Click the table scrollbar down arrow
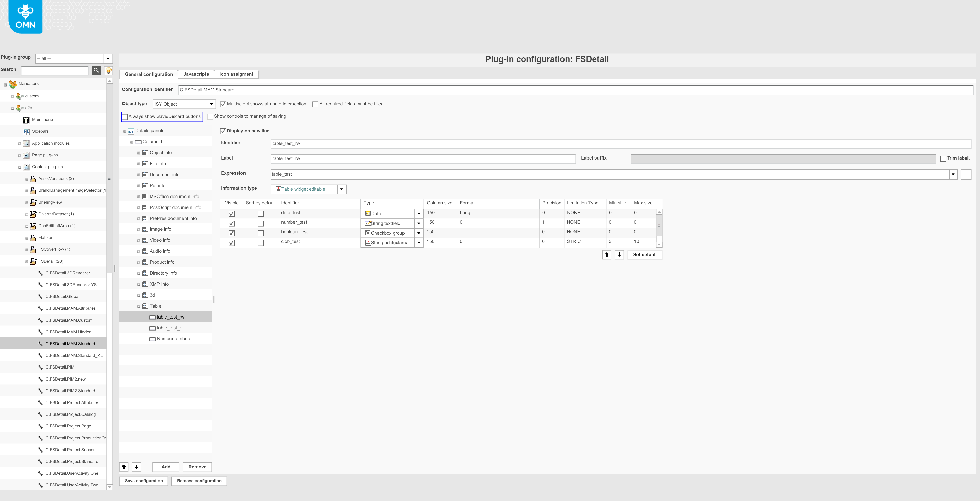The height and width of the screenshot is (501, 980). 659,245
